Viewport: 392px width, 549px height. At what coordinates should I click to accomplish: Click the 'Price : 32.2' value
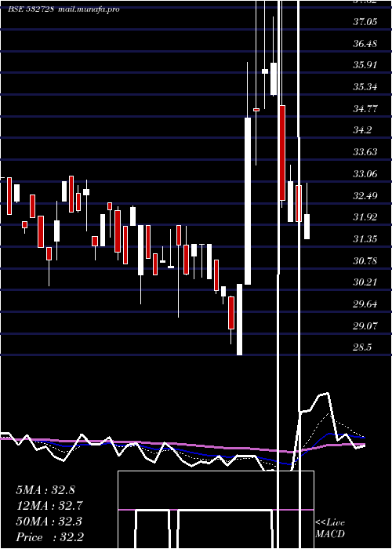(x=49, y=537)
